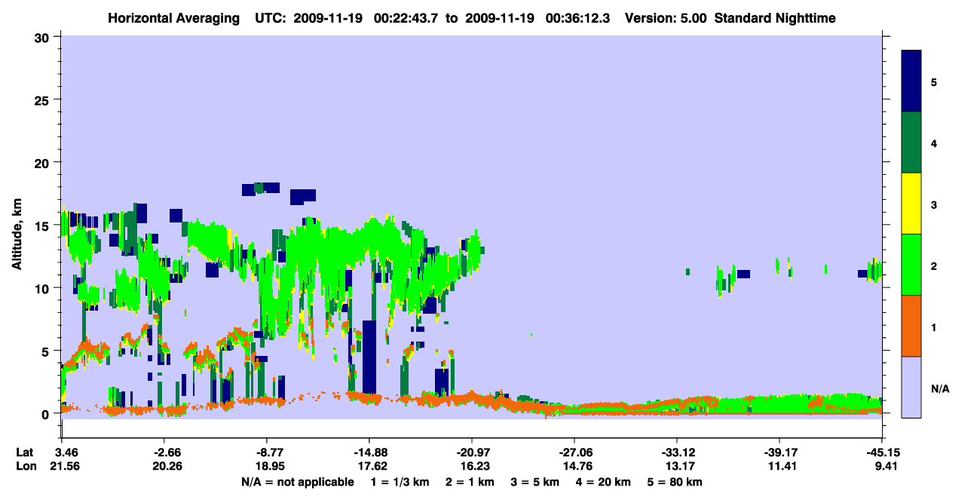Screen dimensions: 980x503
Task: Click latitude value -33.12
Action: click(677, 452)
